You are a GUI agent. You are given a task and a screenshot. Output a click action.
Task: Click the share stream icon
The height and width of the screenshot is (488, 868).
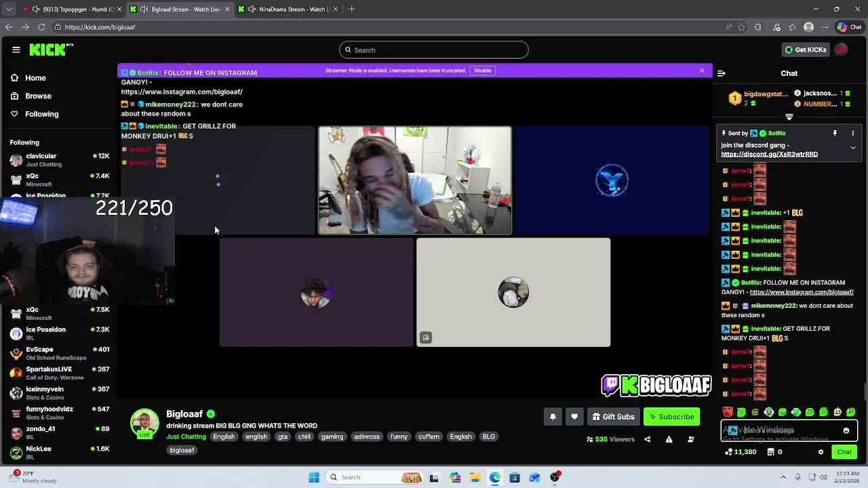pyautogui.click(x=647, y=439)
